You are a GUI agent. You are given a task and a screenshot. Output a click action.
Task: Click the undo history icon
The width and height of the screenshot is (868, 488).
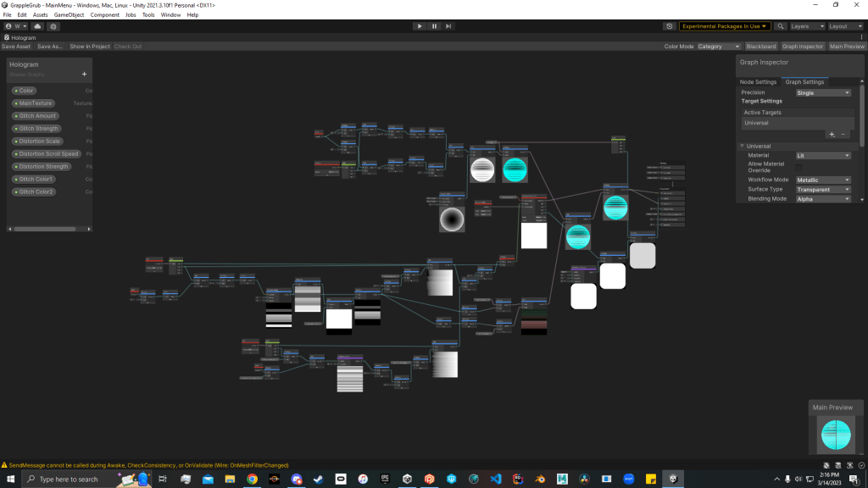coord(670,26)
